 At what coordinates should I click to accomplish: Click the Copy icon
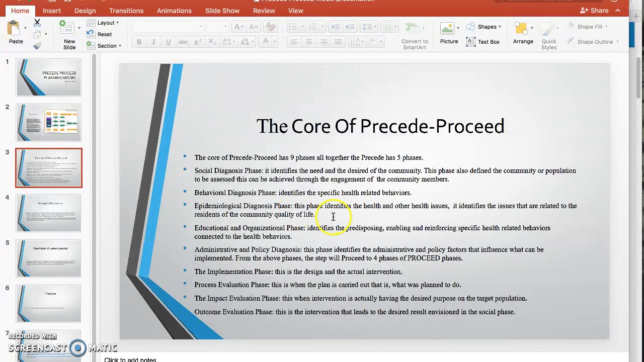pyautogui.click(x=37, y=34)
